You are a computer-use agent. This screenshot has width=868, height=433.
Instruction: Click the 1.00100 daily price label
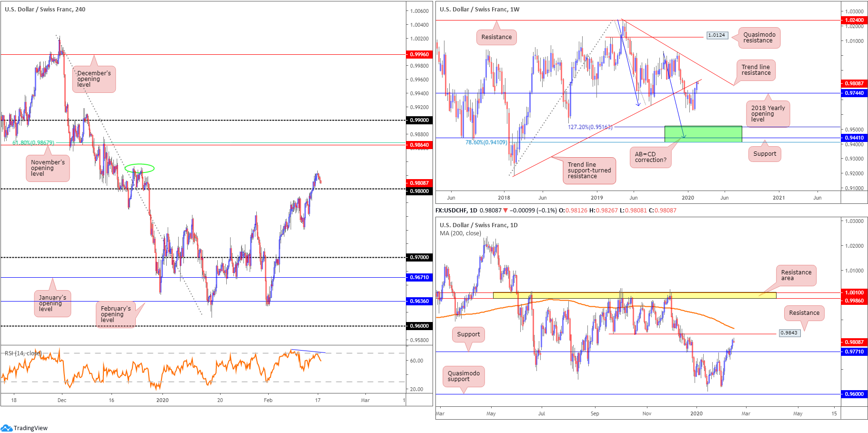[x=854, y=292]
